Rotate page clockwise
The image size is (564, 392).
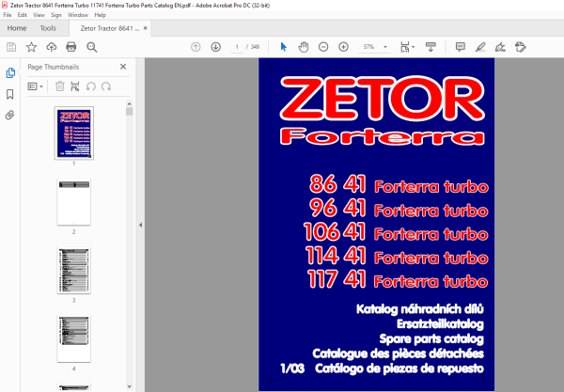(x=106, y=86)
